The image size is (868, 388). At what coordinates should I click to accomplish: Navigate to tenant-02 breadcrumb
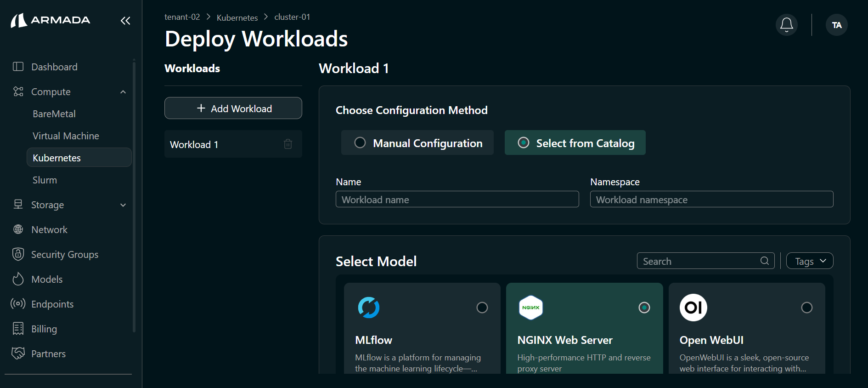[182, 17]
